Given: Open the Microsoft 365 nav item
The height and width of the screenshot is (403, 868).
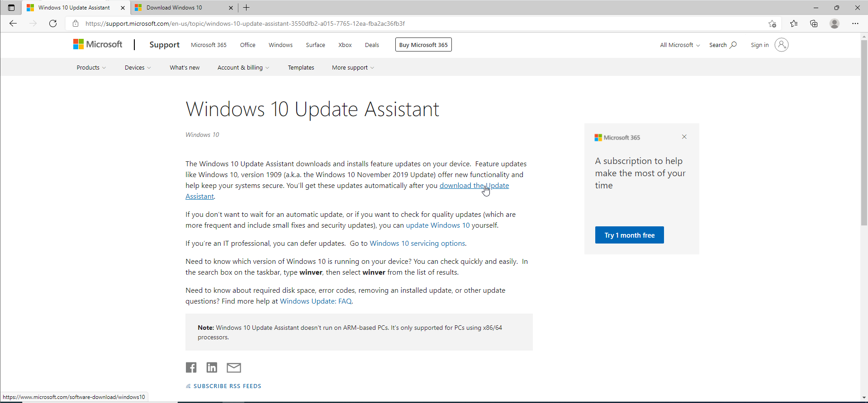Looking at the screenshot, I should tap(209, 45).
